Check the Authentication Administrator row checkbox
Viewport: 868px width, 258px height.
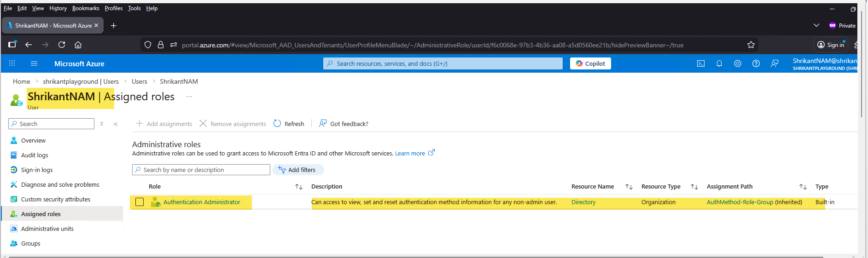140,202
